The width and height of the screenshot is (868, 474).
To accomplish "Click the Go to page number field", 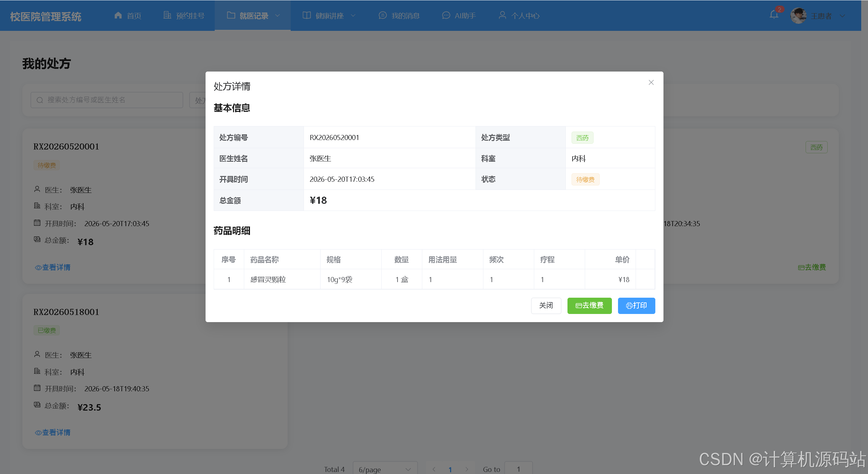I will [518, 469].
